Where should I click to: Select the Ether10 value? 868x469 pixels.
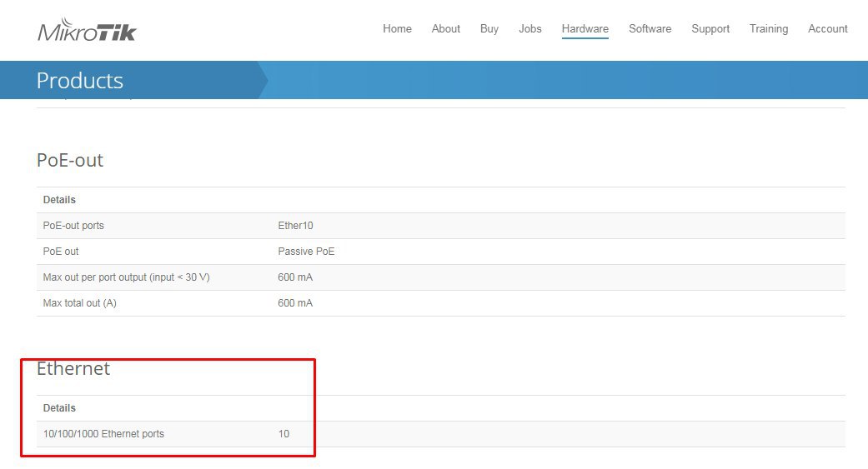[295, 226]
